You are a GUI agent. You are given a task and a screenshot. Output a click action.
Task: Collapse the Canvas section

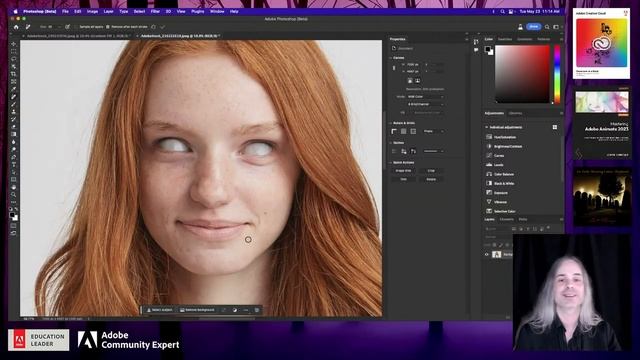(x=391, y=58)
